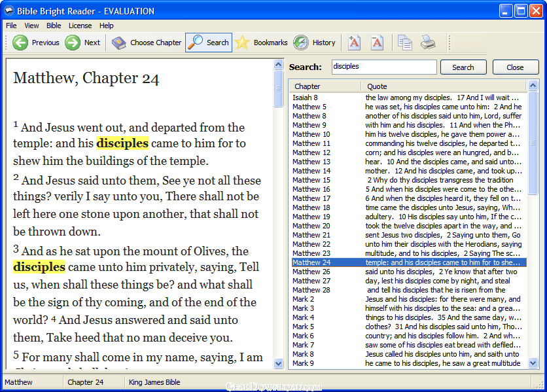Pick the "Mark 7" result

[x=409, y=345]
